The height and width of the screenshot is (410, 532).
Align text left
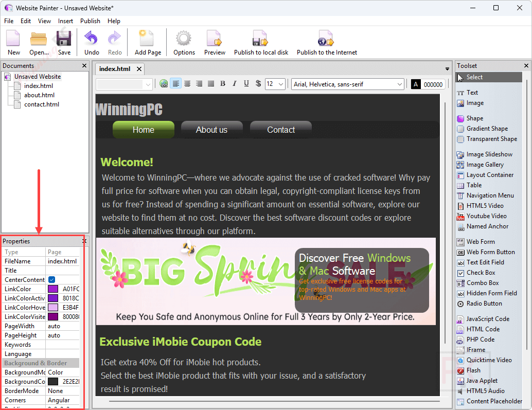176,84
